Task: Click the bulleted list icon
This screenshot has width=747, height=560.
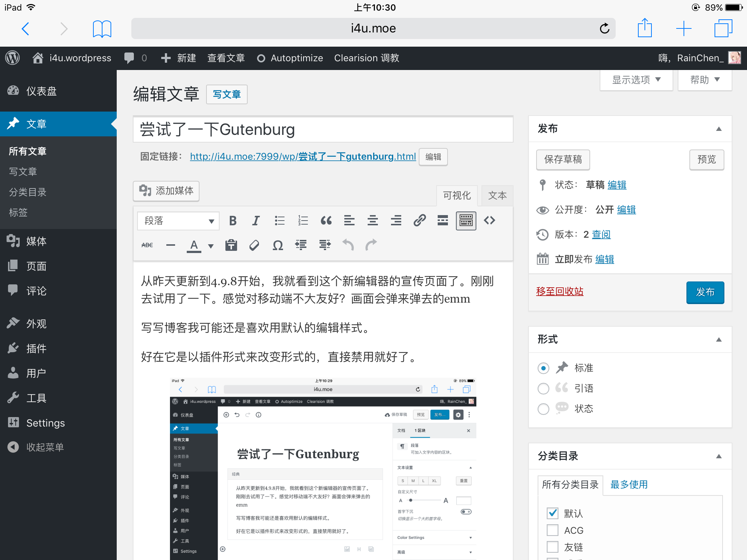Action: (x=279, y=221)
